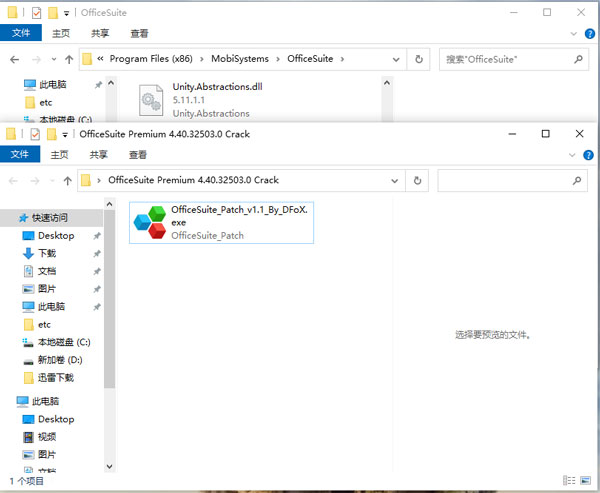Click new folder quick access icon in Crack window

point(51,134)
